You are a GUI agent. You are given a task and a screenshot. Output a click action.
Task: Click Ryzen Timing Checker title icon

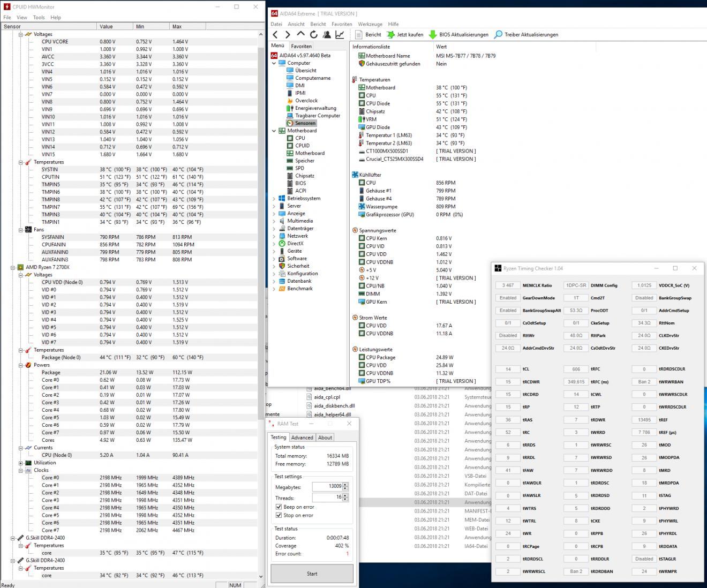[498, 268]
